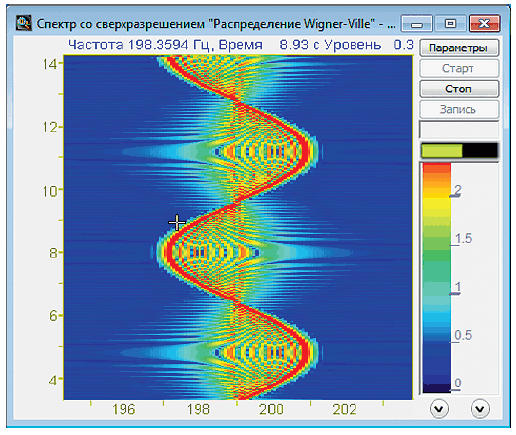Viewport: 516px width, 435px height.
Task: Stop acquisition with the Стоп button
Action: tap(459, 89)
